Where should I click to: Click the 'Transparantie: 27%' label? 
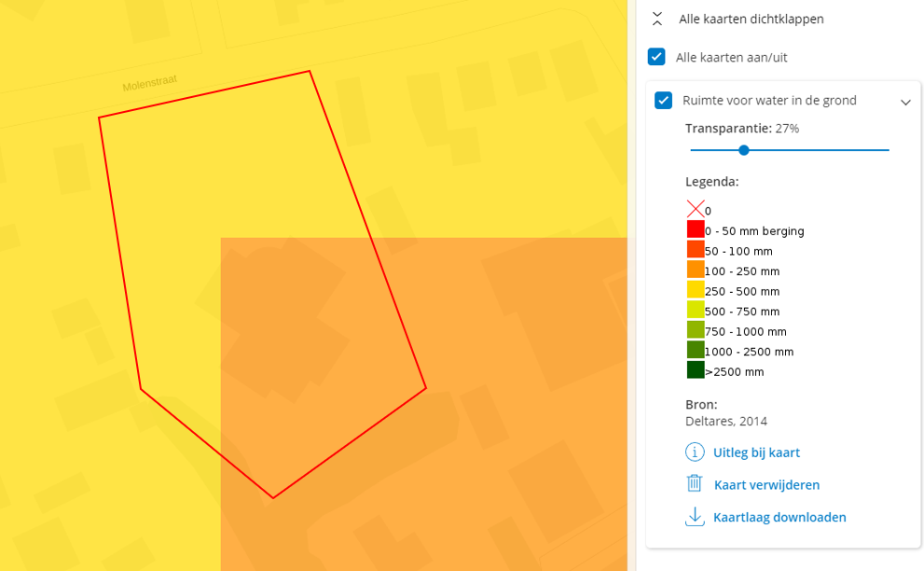coord(742,129)
